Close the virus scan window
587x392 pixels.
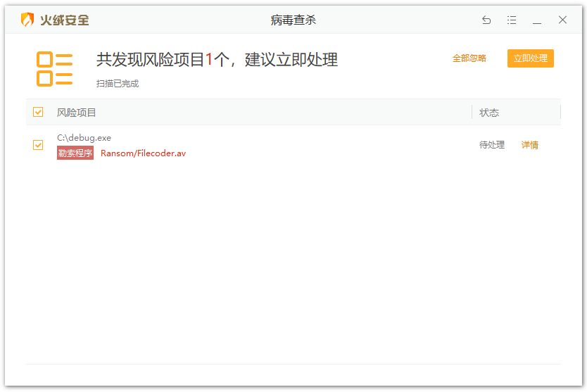(562, 20)
